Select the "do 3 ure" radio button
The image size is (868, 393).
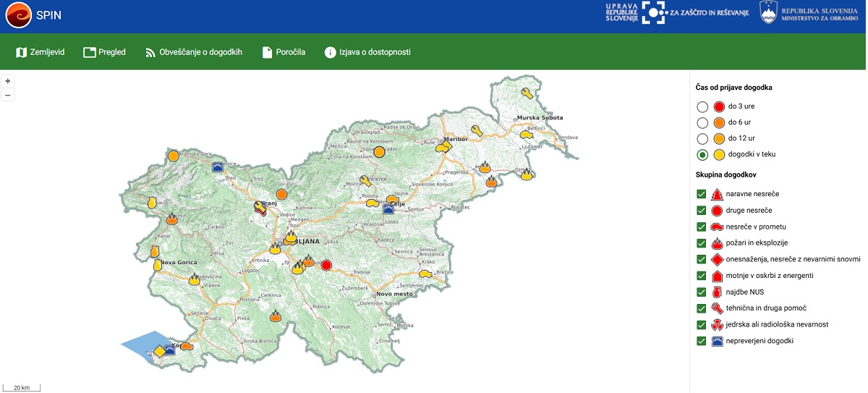coord(702,106)
